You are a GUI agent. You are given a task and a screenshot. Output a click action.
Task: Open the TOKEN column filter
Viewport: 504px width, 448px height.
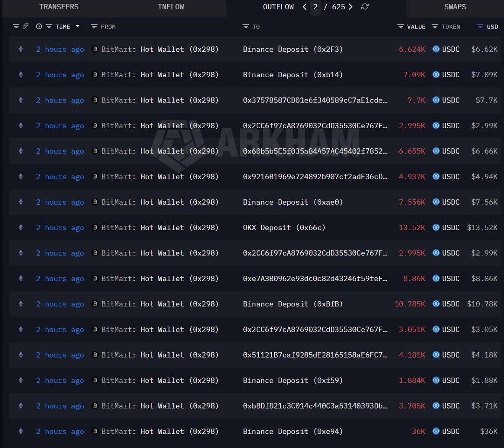435,26
